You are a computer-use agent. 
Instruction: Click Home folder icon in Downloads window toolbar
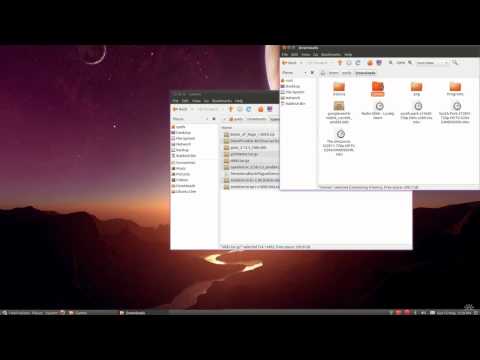pos(370,63)
